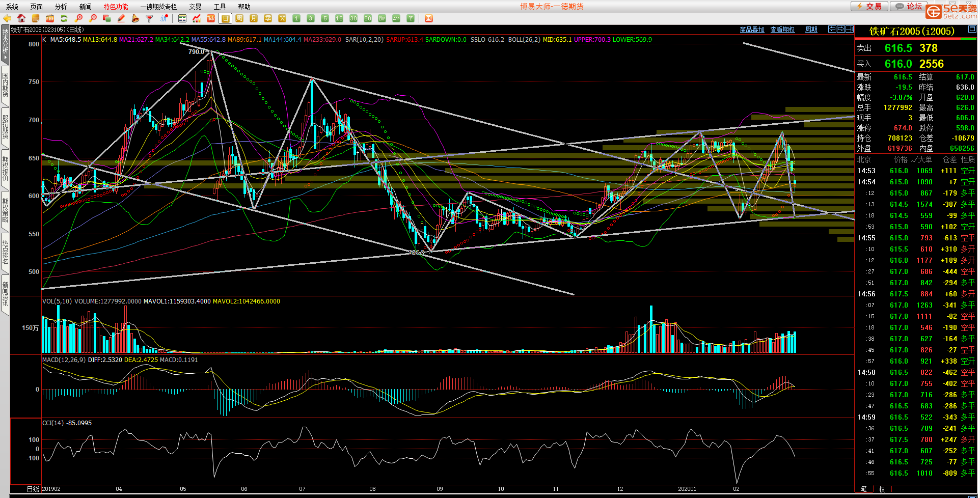The height and width of the screenshot is (498, 980).
Task: Click the 商品叠加 link
Action: click(752, 30)
